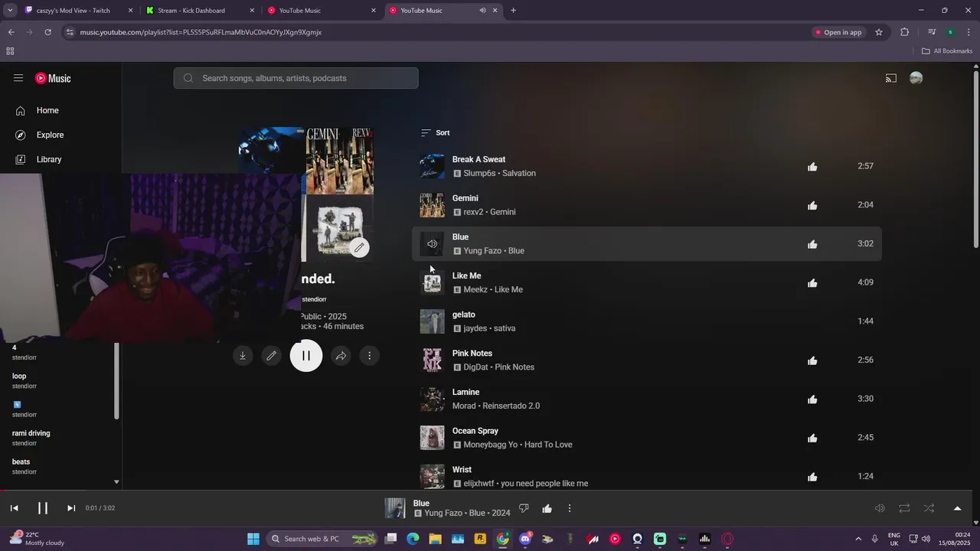This screenshot has height=551, width=980.
Task: Click the search songs input field
Action: (296, 78)
